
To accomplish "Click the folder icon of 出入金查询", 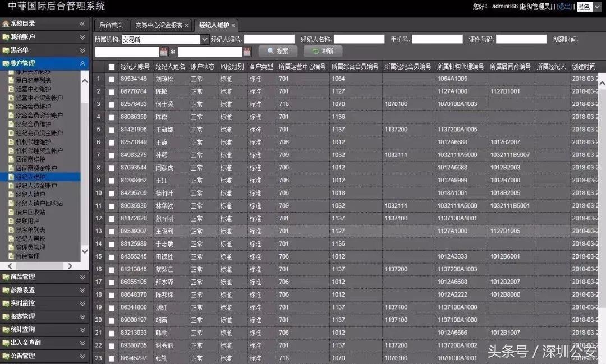I will click(6, 342).
